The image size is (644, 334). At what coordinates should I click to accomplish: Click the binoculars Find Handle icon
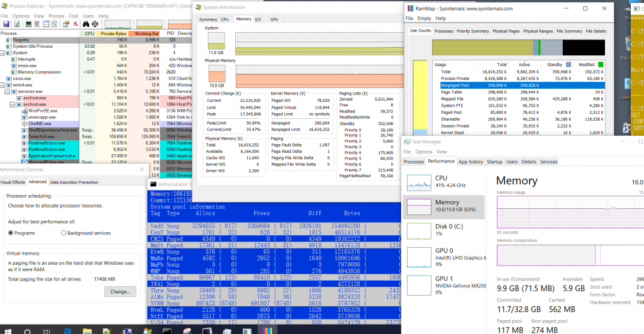[x=86, y=25]
